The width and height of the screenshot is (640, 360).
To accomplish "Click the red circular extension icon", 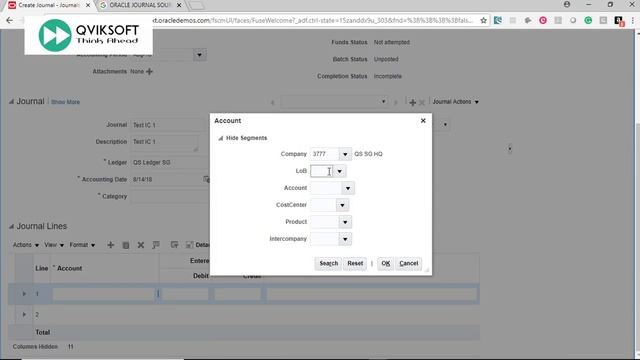I will (x=543, y=20).
